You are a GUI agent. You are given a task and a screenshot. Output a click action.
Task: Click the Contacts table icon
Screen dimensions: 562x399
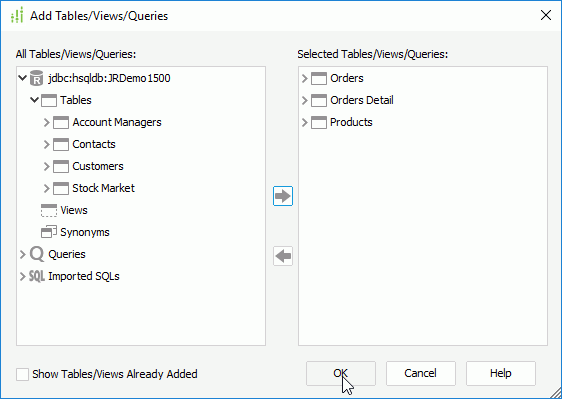(61, 144)
